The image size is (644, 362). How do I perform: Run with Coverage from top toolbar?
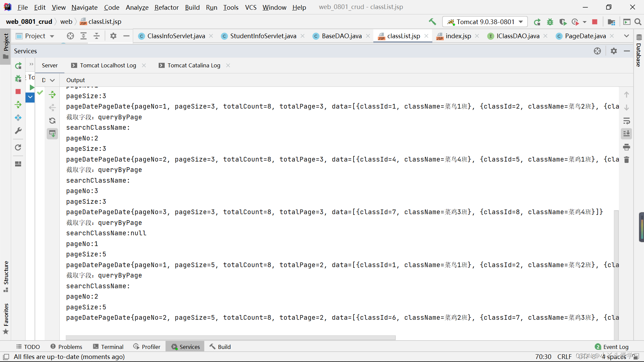coord(563,22)
